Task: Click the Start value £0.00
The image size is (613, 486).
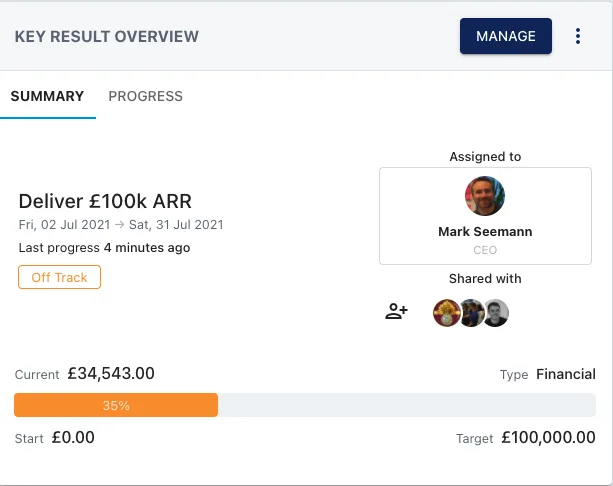Action: [73, 438]
